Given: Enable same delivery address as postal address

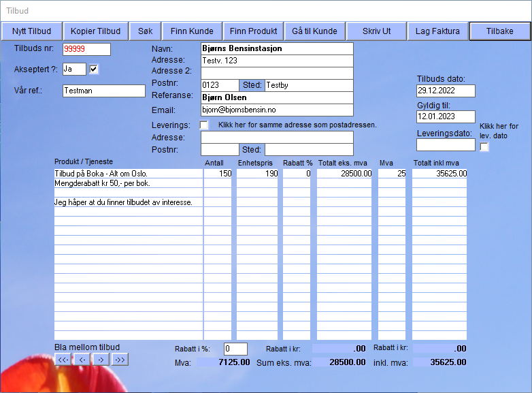Looking at the screenshot, I should click(x=204, y=125).
